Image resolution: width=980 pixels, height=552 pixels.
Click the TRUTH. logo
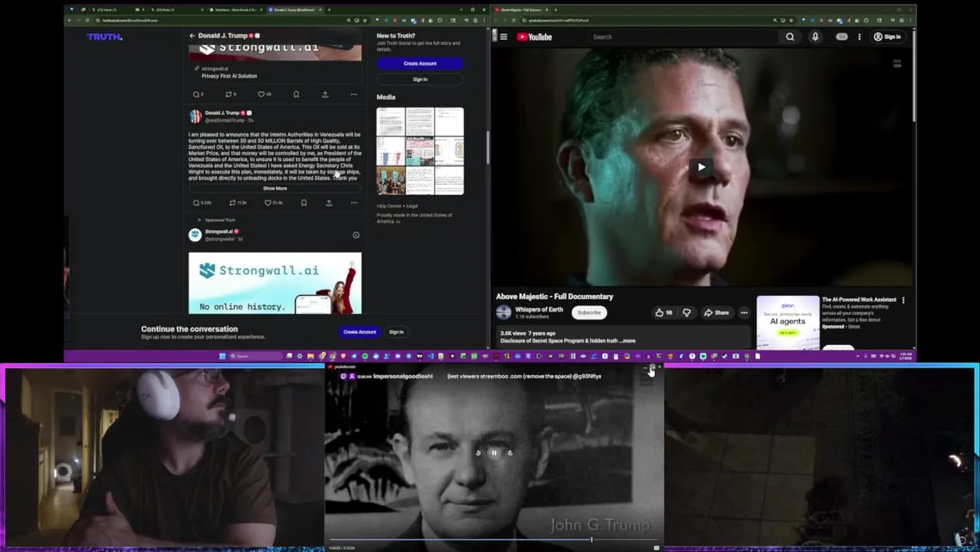(x=104, y=37)
